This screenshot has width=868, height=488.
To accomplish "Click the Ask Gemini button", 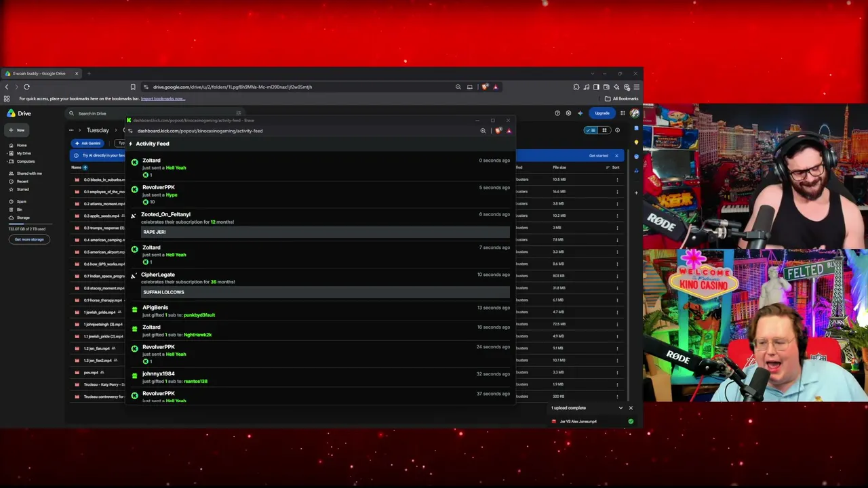I will (x=88, y=144).
